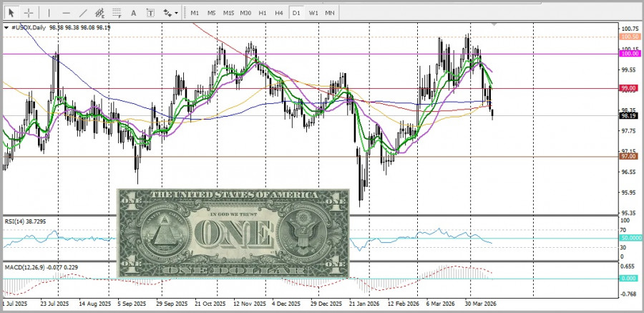Select the cursor arrow tool
The height and width of the screenshot is (313, 644).
(x=11, y=13)
